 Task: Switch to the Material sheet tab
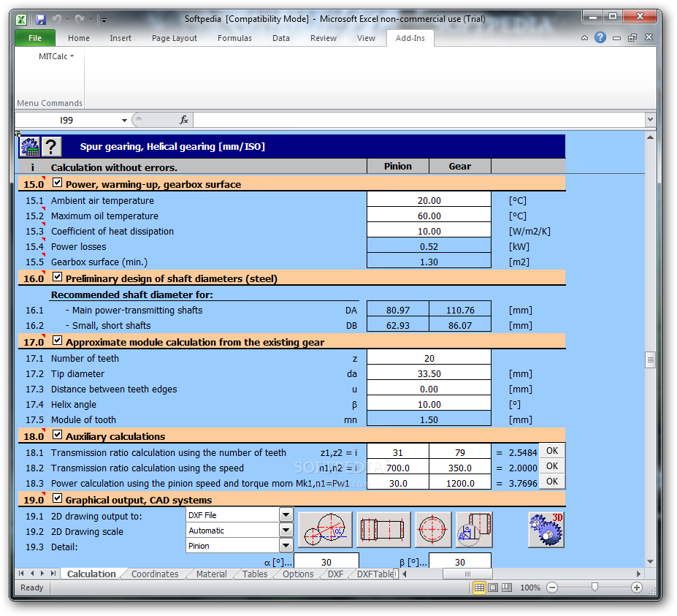click(211, 574)
